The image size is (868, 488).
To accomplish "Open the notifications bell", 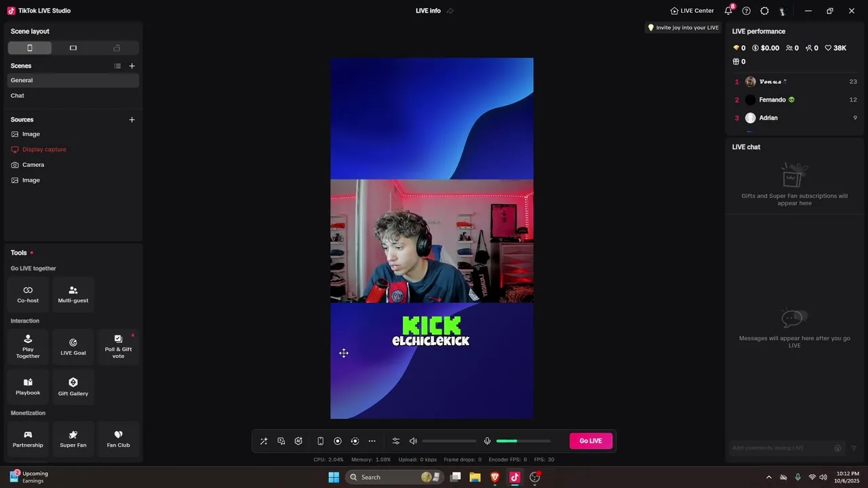I will pyautogui.click(x=728, y=11).
